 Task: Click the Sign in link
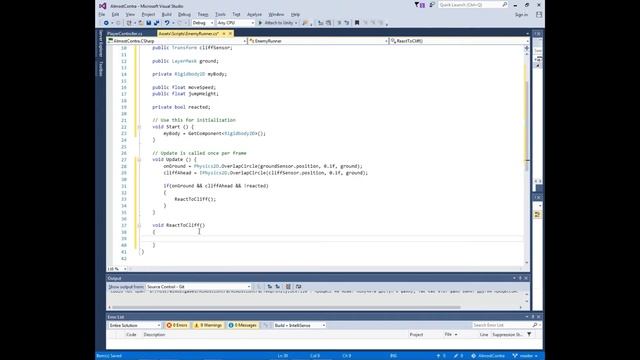(x=521, y=15)
